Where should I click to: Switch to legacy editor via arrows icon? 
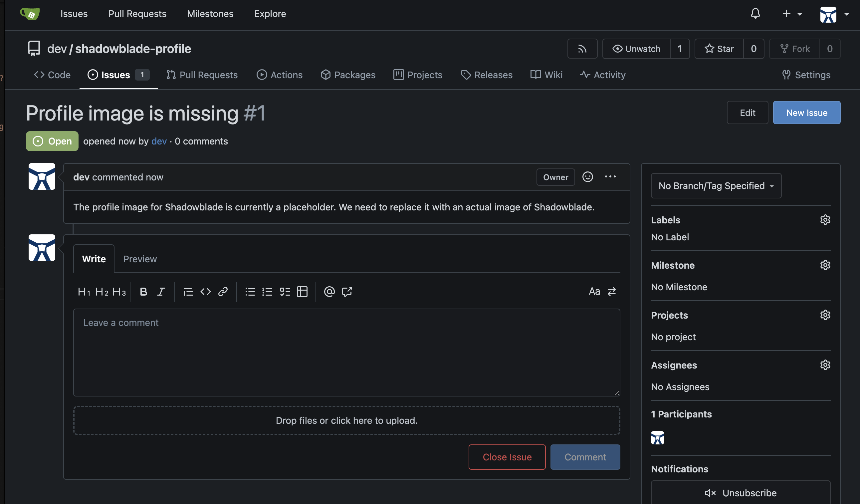click(x=612, y=292)
